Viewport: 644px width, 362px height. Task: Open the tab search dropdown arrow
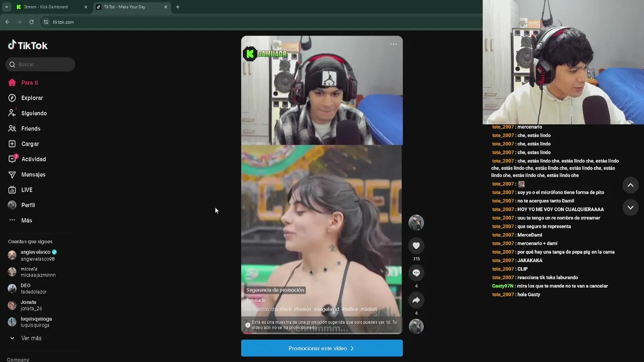pyautogui.click(x=6, y=7)
